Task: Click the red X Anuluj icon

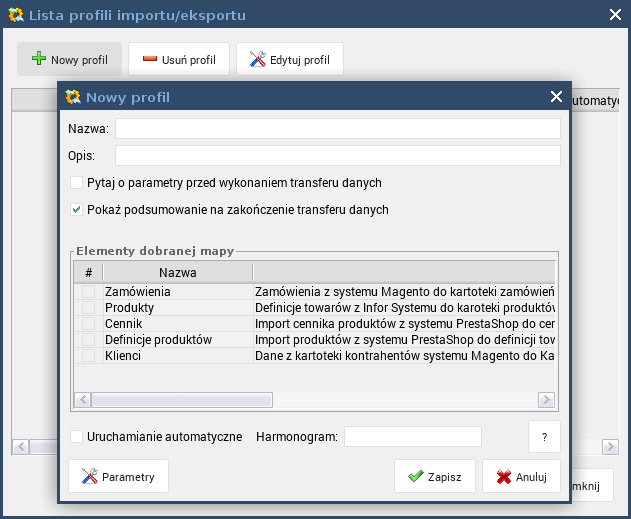Action: tap(504, 477)
